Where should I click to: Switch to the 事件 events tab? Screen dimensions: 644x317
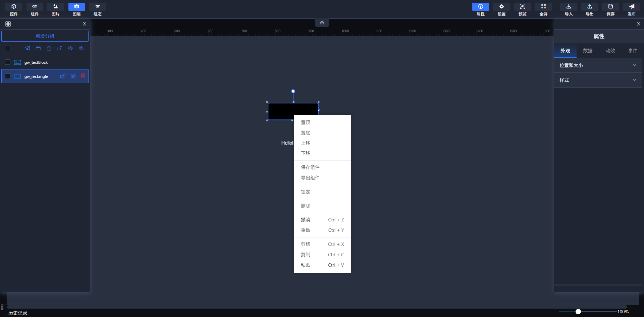633,51
